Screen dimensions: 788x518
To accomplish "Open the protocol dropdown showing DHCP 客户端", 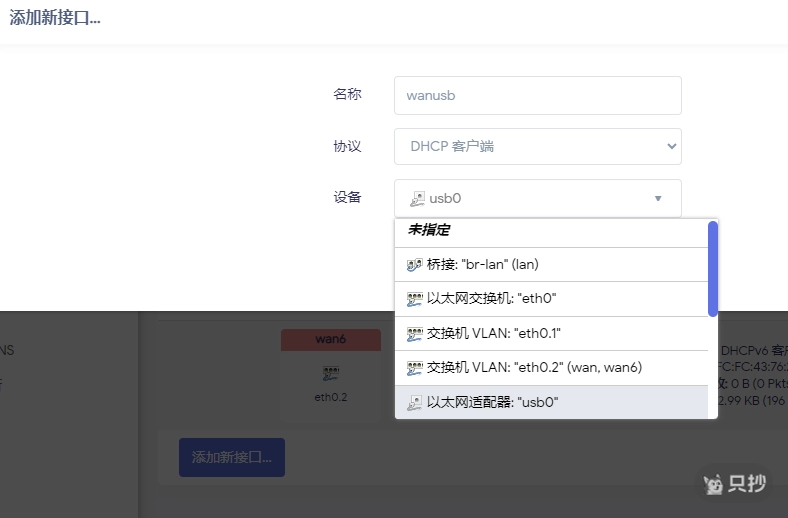I will coord(538,146).
